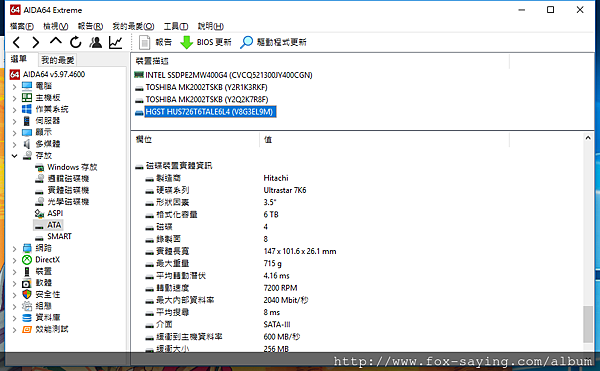Screen dimensions: 600x371
Task: Open the Tools menu (T)
Action: tap(176, 26)
